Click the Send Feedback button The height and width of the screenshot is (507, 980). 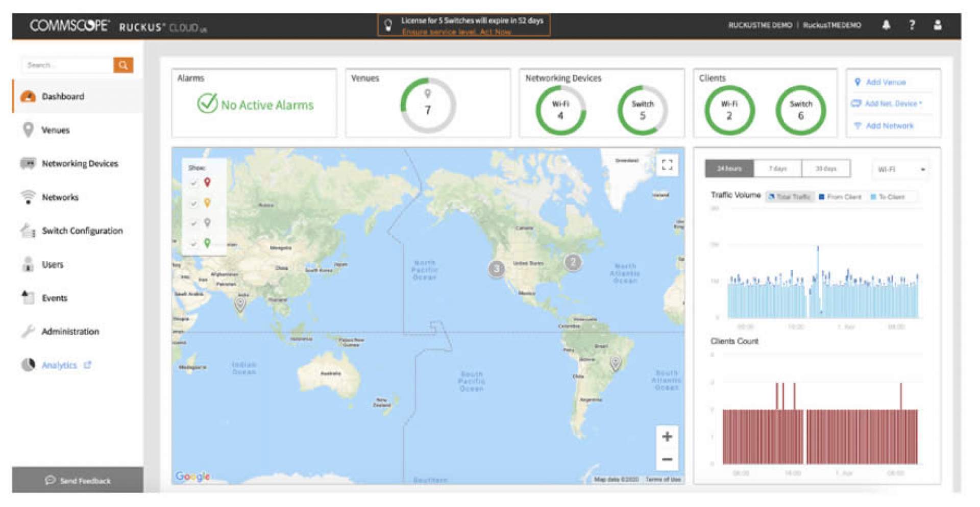click(x=78, y=480)
